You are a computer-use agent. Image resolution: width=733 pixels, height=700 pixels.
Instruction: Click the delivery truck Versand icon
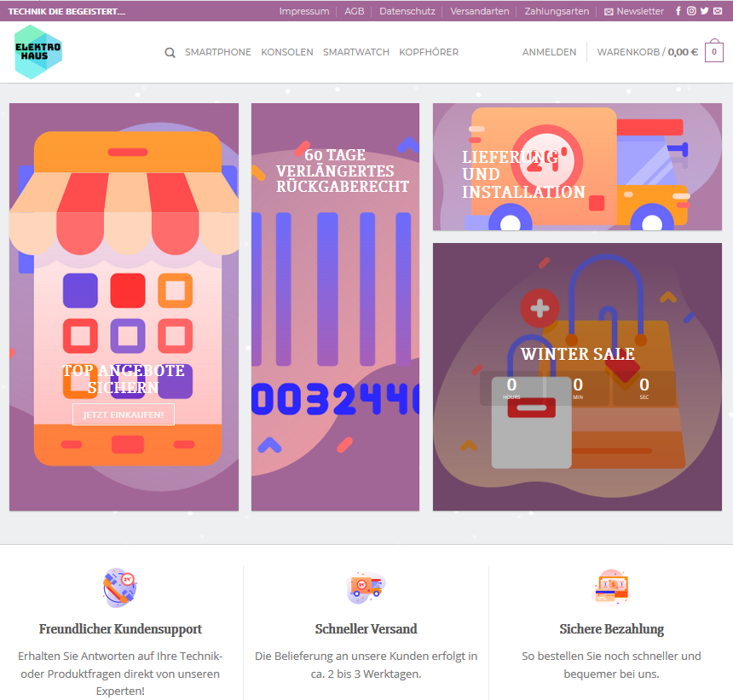pos(366,587)
